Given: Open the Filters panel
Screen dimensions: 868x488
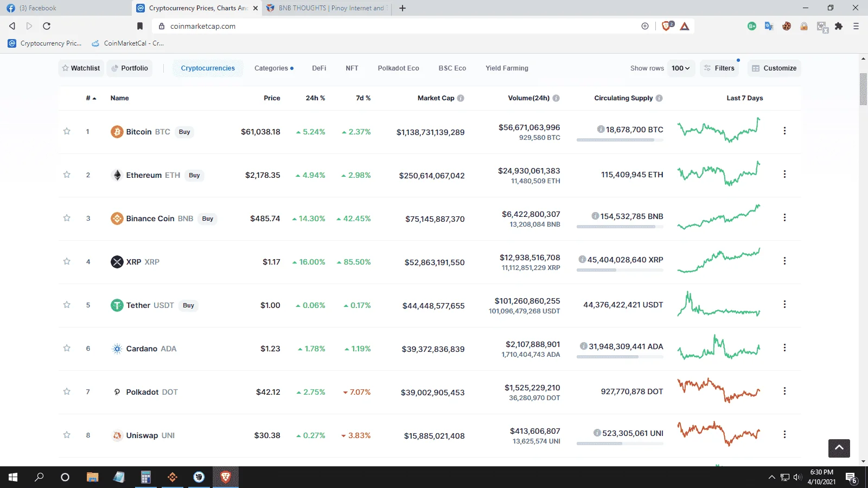Looking at the screenshot, I should click(719, 68).
